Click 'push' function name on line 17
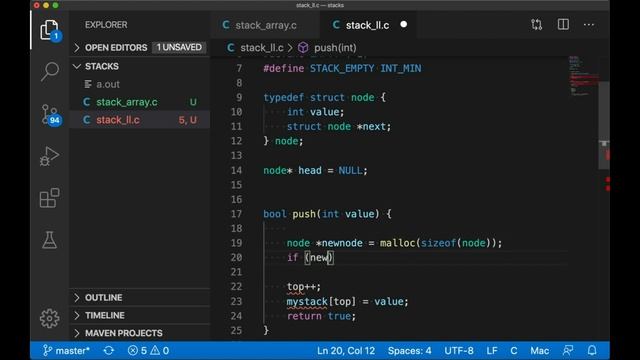This screenshot has width=640, height=360. click(x=304, y=214)
